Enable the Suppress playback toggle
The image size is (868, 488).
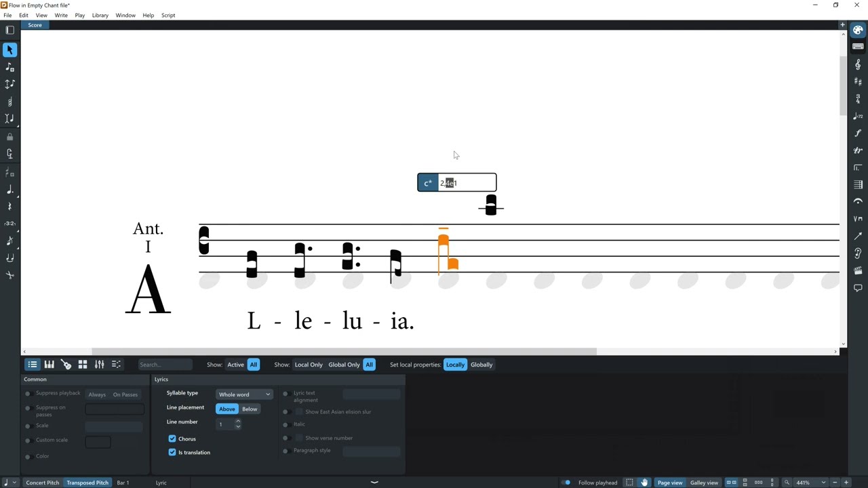click(28, 394)
